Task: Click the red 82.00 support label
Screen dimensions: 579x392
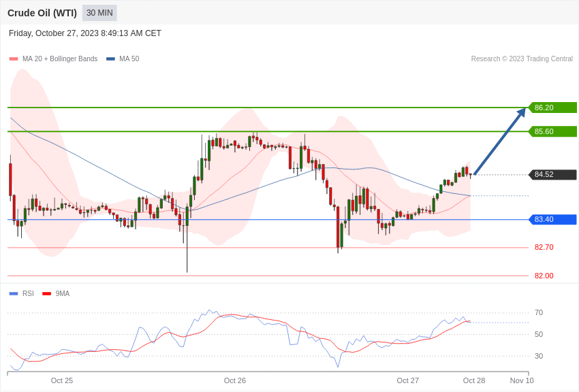Action: (544, 276)
